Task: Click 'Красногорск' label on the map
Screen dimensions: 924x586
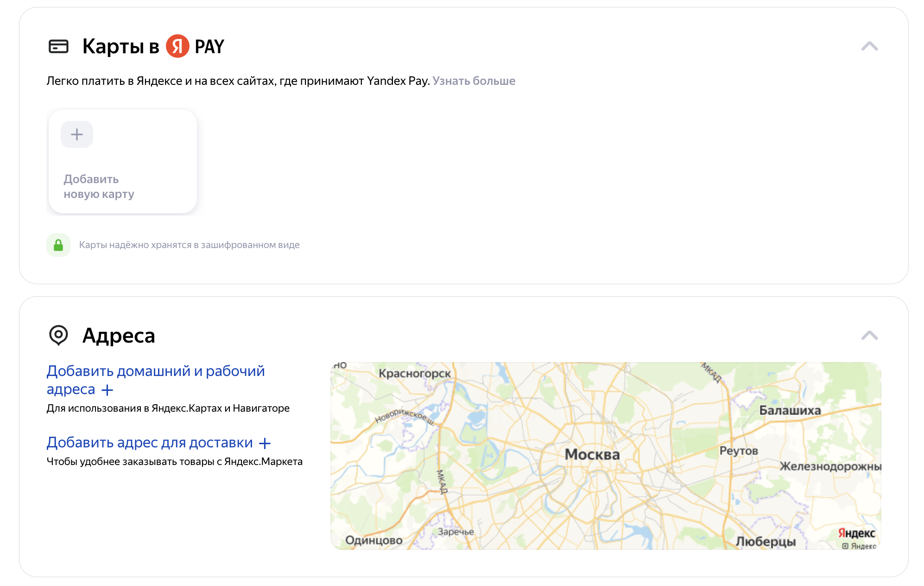Action: point(414,373)
